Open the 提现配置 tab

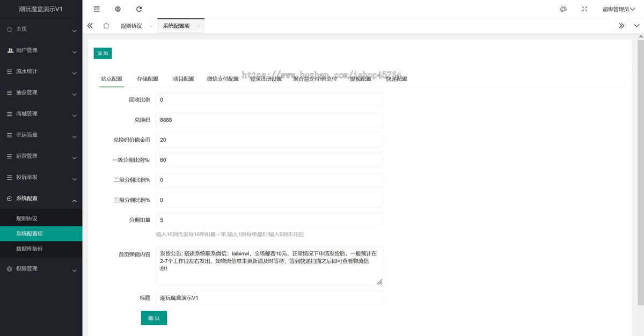coord(361,79)
